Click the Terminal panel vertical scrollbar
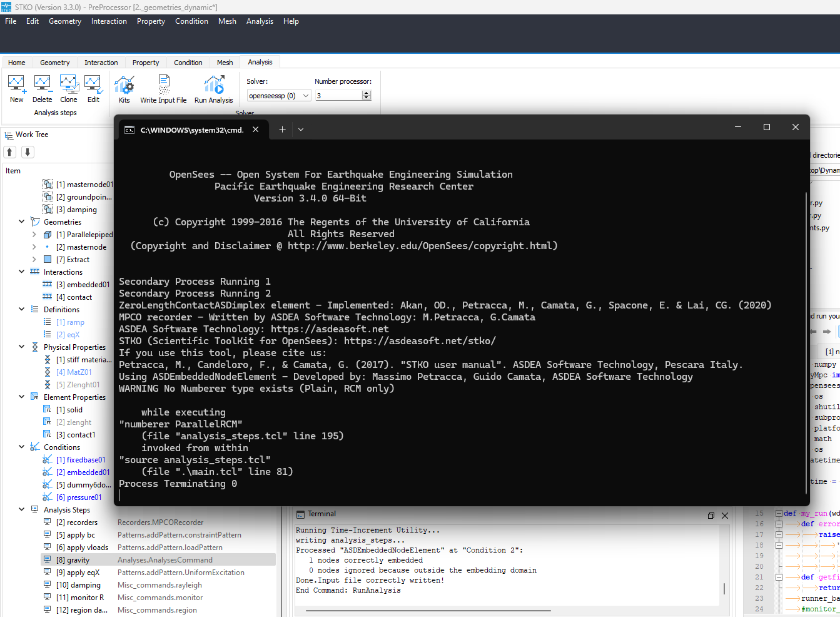The image size is (840, 617). click(x=724, y=589)
